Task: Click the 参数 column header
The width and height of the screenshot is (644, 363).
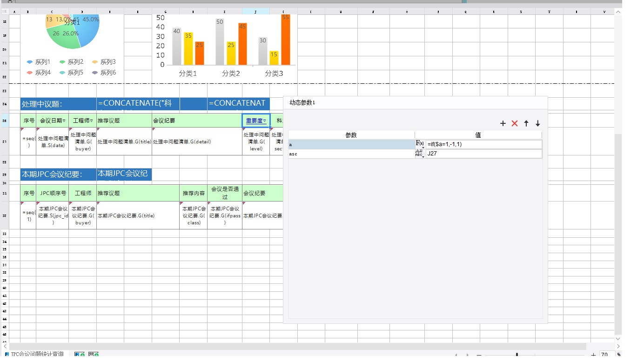Action: [x=351, y=135]
